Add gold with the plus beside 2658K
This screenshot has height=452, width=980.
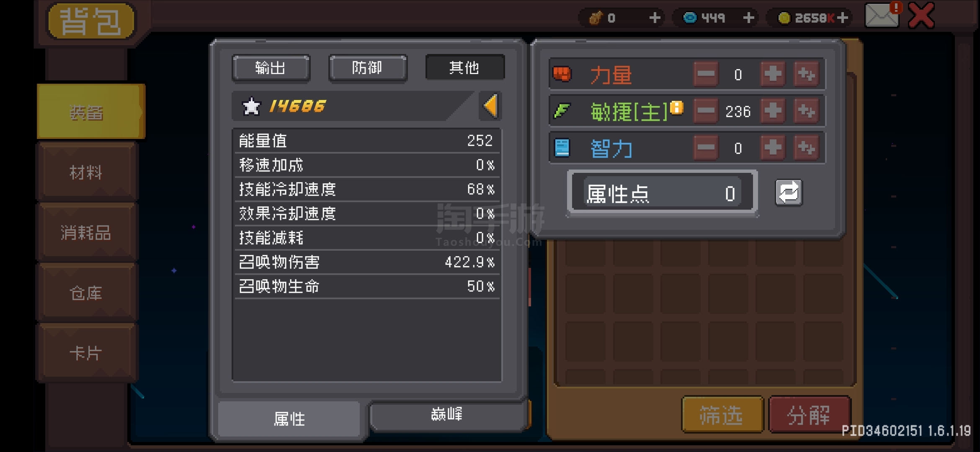point(843,18)
